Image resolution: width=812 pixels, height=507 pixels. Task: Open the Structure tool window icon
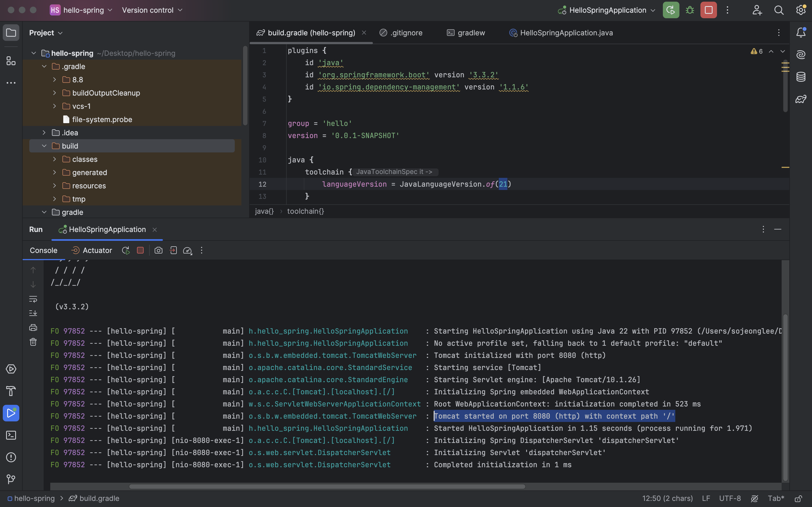coord(11,61)
